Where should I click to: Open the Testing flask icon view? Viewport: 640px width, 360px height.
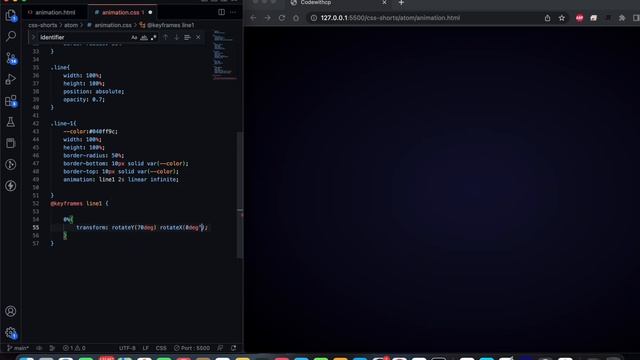tap(11, 122)
